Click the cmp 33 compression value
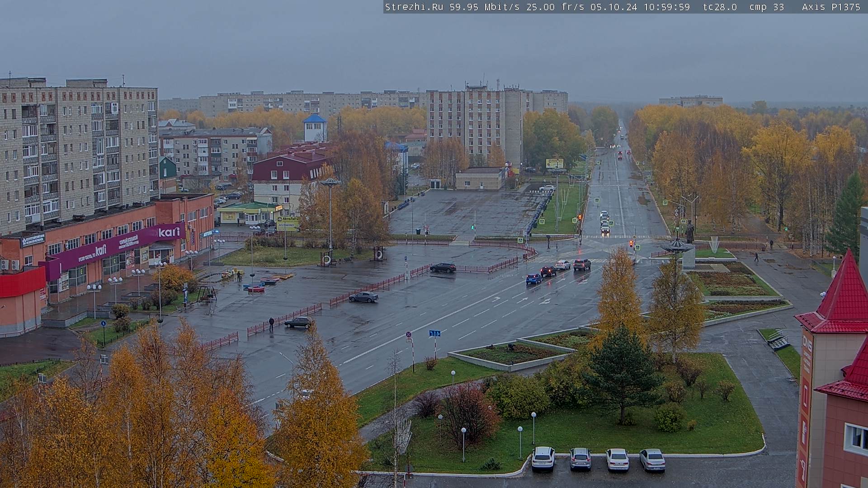This screenshot has width=868, height=488. click(766, 7)
